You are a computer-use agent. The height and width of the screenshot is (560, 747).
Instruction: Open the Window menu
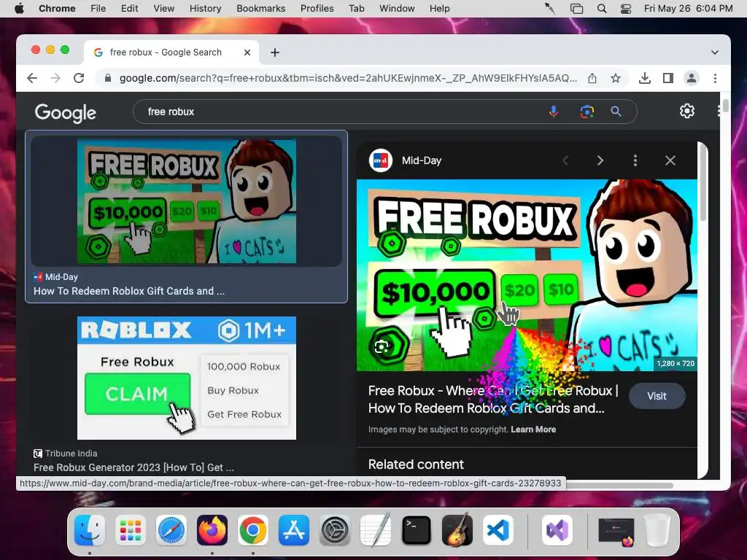coord(397,9)
